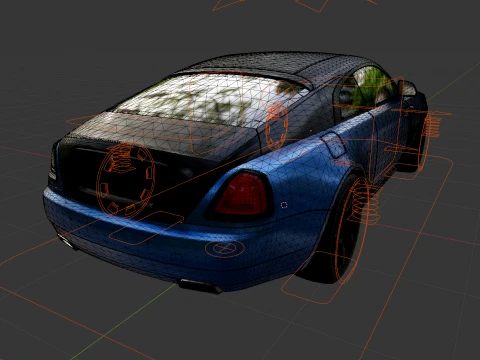Image resolution: width=480 pixels, height=360 pixels.
Task: Select the orange rounded rectangle outline below trunk
Action: pos(147,227)
